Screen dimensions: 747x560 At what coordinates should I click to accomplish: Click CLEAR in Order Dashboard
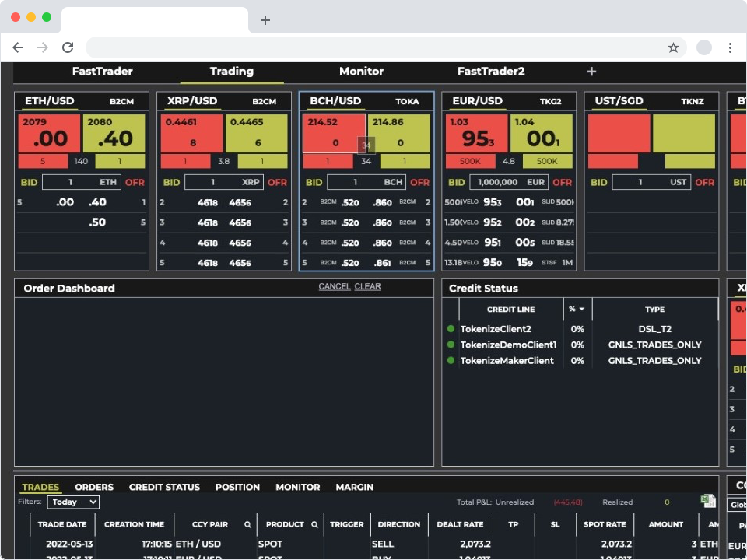(x=367, y=286)
